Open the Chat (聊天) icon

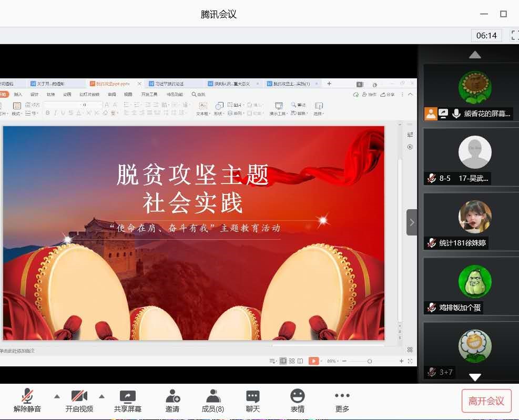click(253, 396)
